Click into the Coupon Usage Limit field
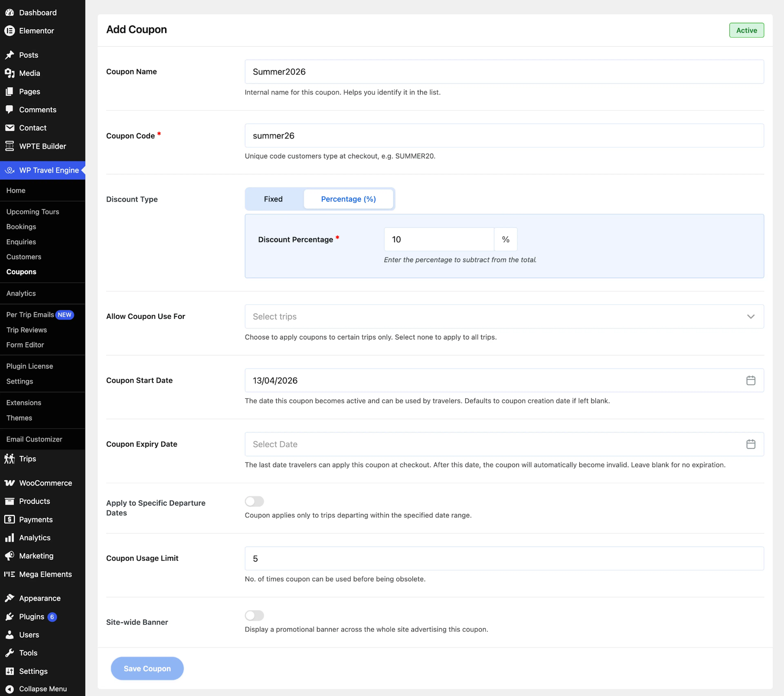 (504, 558)
